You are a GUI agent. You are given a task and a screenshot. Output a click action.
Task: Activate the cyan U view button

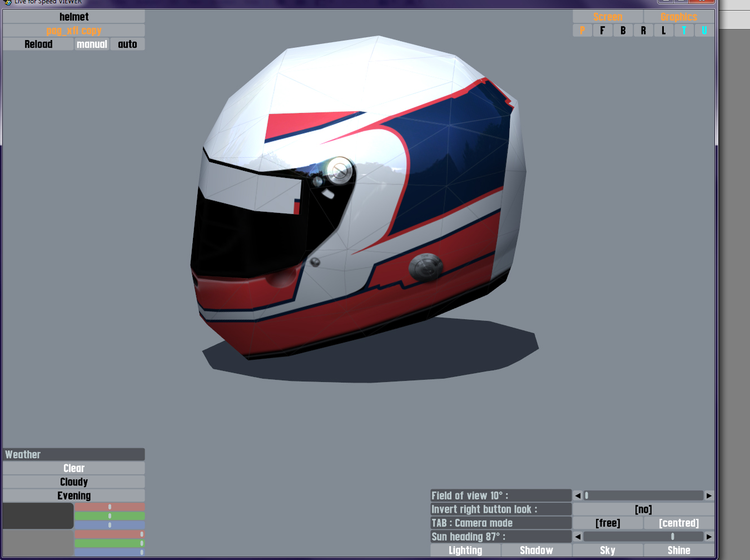[704, 31]
